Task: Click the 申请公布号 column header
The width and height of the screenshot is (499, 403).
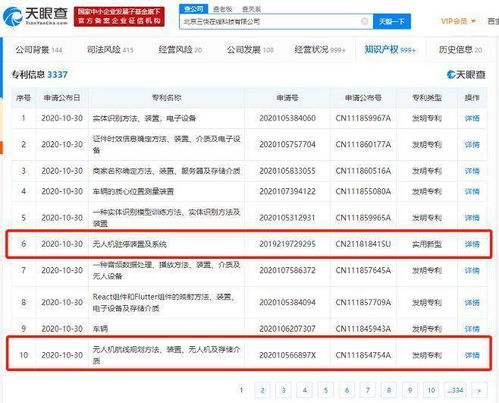Action: (363, 98)
